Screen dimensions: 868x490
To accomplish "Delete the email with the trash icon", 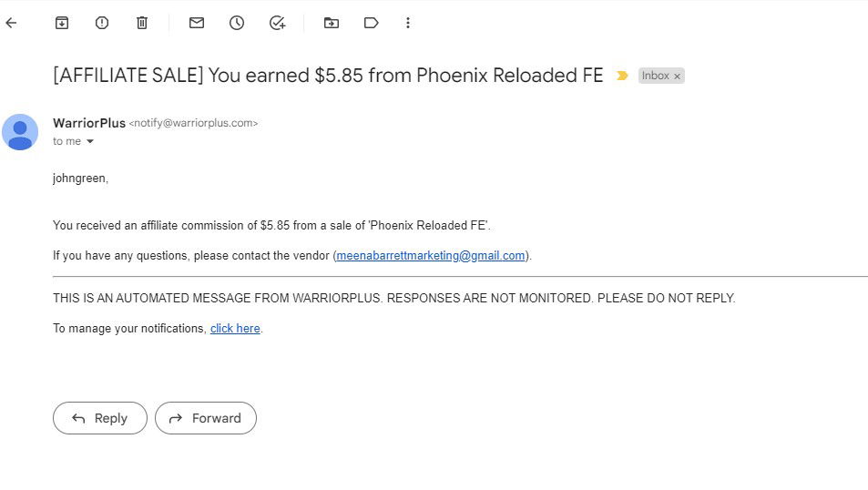I will click(x=142, y=23).
